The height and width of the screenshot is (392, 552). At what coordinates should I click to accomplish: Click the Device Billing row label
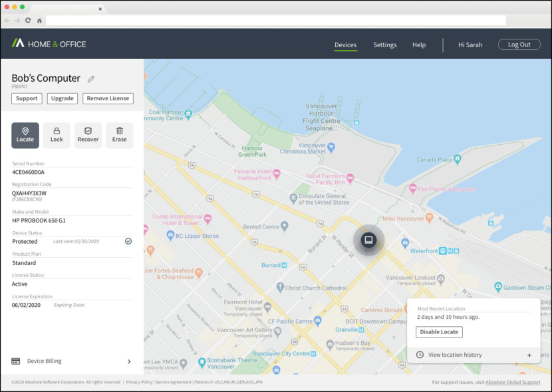click(45, 361)
